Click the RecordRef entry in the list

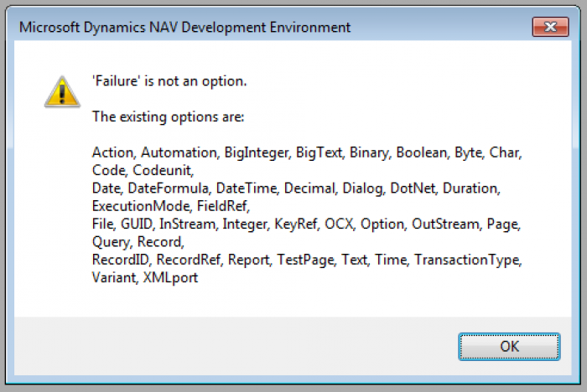(x=189, y=259)
